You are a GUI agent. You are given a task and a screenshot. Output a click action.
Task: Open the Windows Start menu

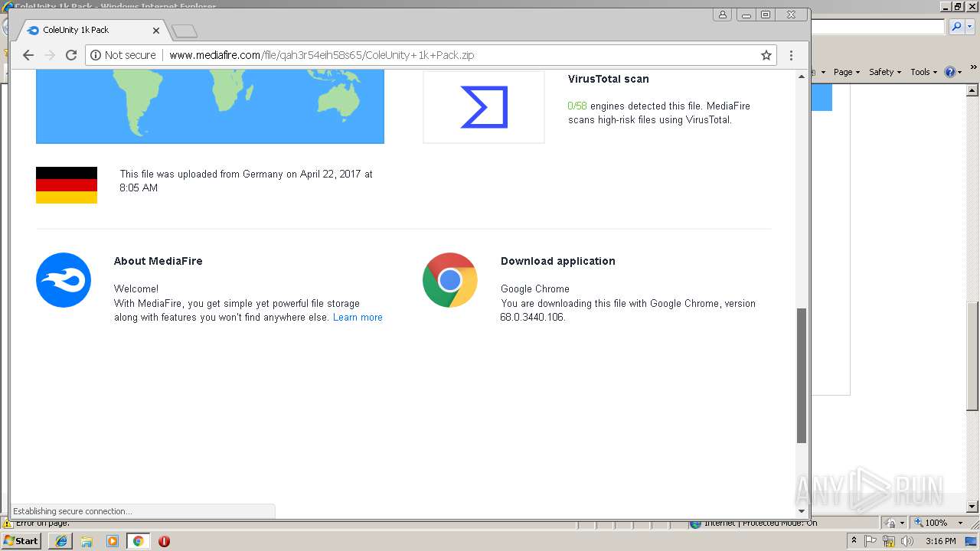[21, 540]
